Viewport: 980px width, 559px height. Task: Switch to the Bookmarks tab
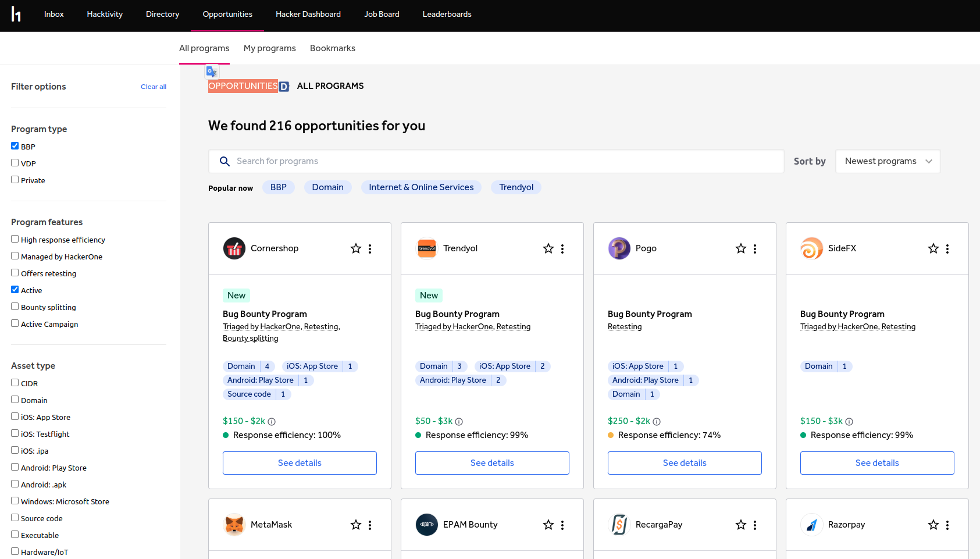(332, 48)
